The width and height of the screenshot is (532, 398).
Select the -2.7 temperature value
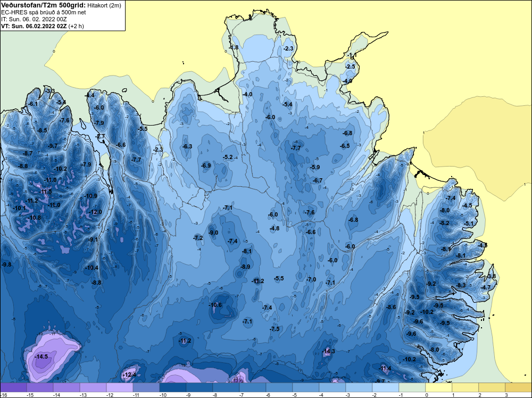coord(101,136)
